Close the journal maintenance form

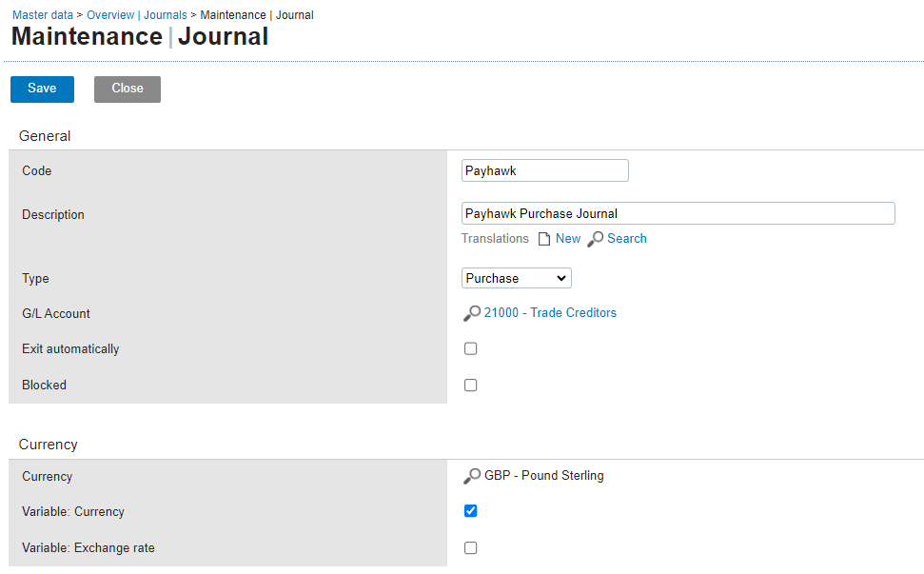coord(128,89)
